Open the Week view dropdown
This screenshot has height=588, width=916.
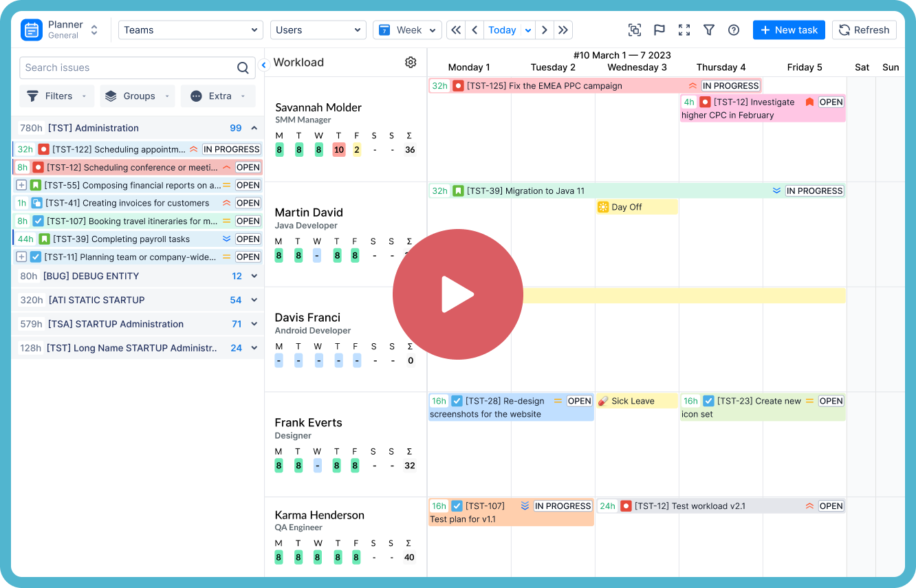click(407, 30)
